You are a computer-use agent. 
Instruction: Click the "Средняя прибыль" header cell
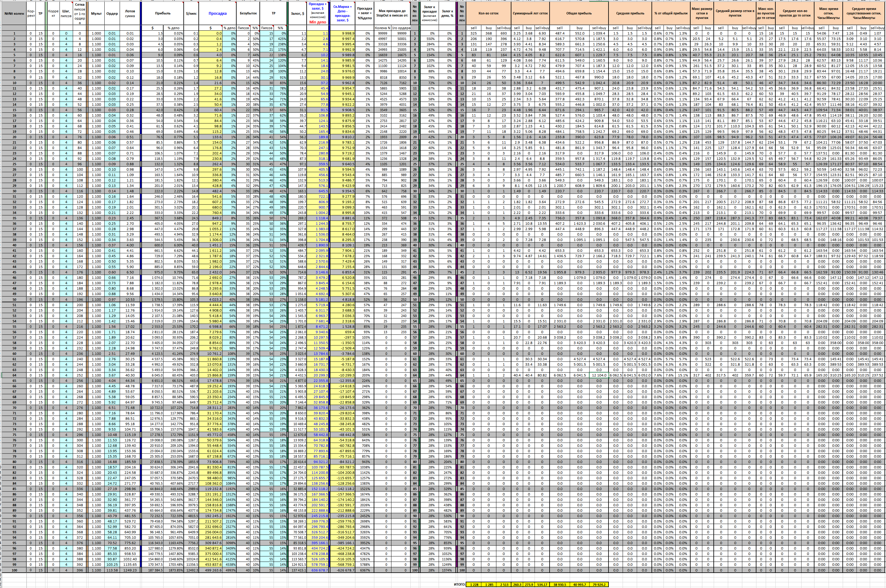[x=630, y=14]
